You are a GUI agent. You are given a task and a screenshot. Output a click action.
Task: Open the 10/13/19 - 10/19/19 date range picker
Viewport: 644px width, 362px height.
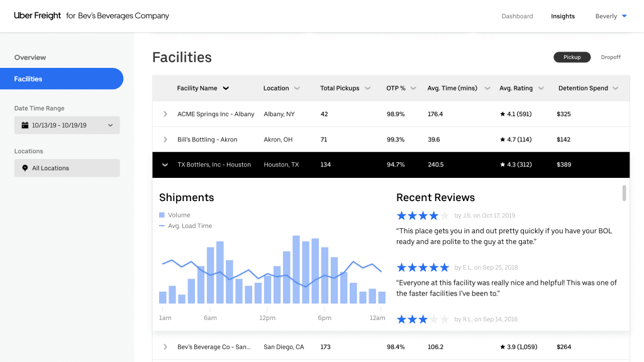point(67,125)
